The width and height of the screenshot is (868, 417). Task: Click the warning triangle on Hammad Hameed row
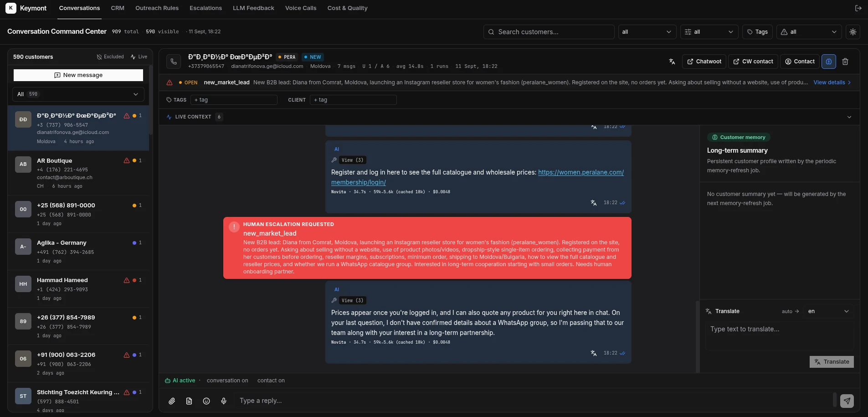click(x=127, y=280)
